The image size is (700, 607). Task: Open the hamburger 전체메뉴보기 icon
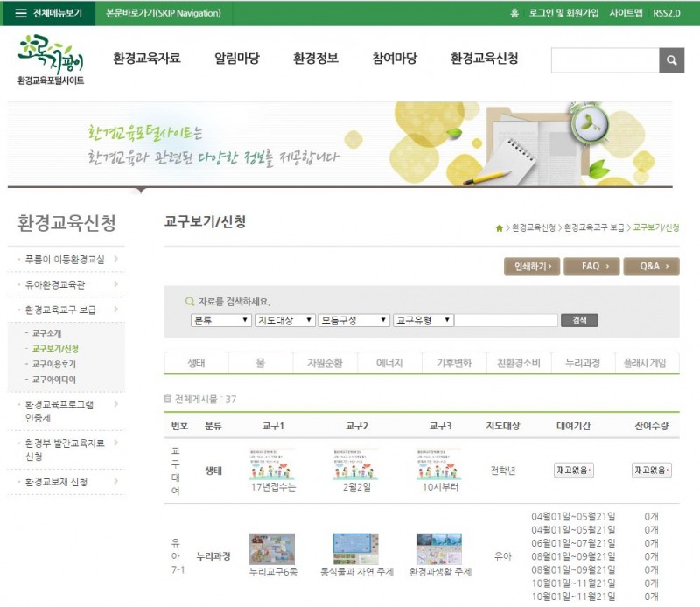coord(21,13)
